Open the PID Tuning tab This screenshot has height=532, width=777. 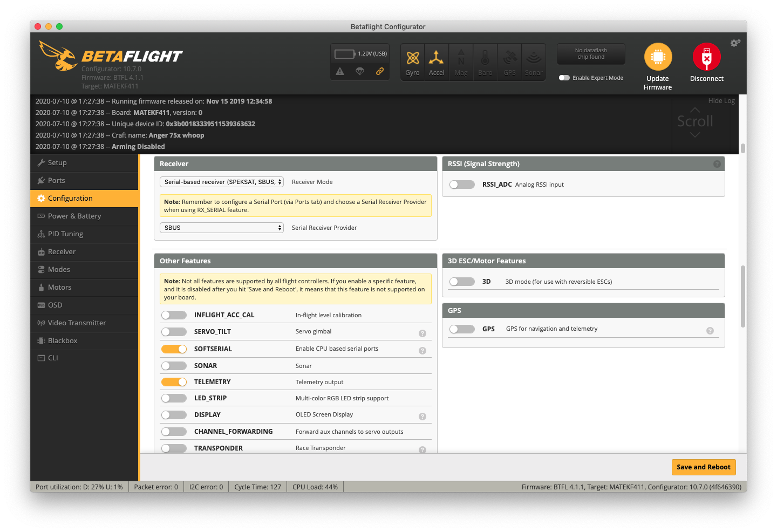click(x=84, y=234)
